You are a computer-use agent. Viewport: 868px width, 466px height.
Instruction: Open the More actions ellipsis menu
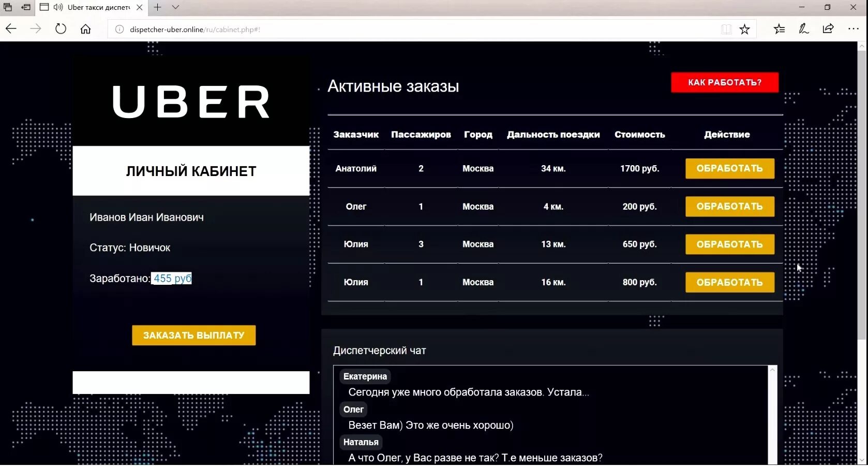click(x=854, y=29)
